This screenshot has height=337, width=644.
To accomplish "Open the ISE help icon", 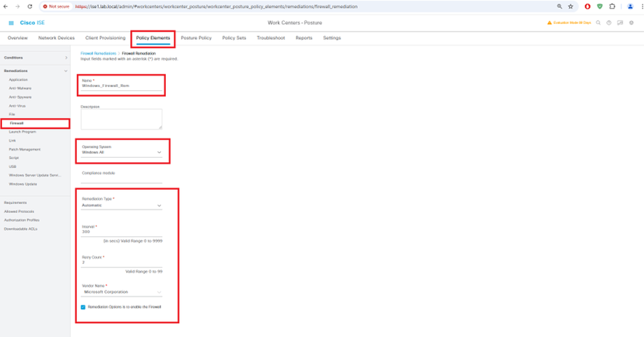I will [609, 22].
